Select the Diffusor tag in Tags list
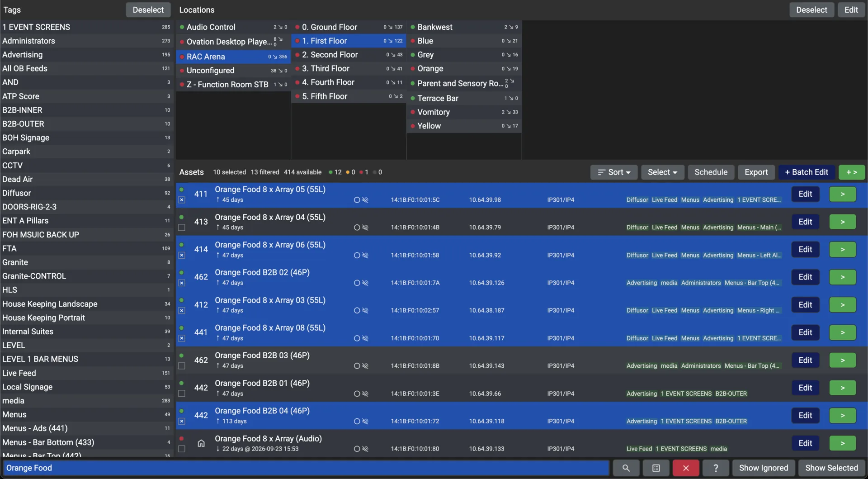Viewport: 868px width, 479px height. [x=86, y=193]
